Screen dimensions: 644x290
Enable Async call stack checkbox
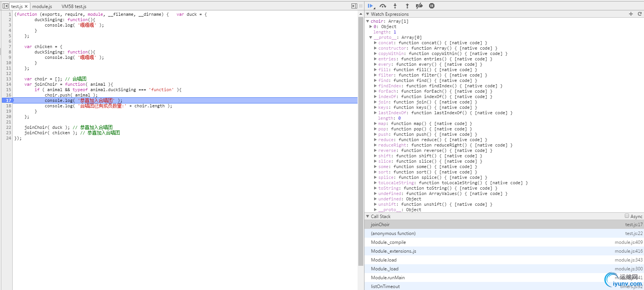point(627,216)
